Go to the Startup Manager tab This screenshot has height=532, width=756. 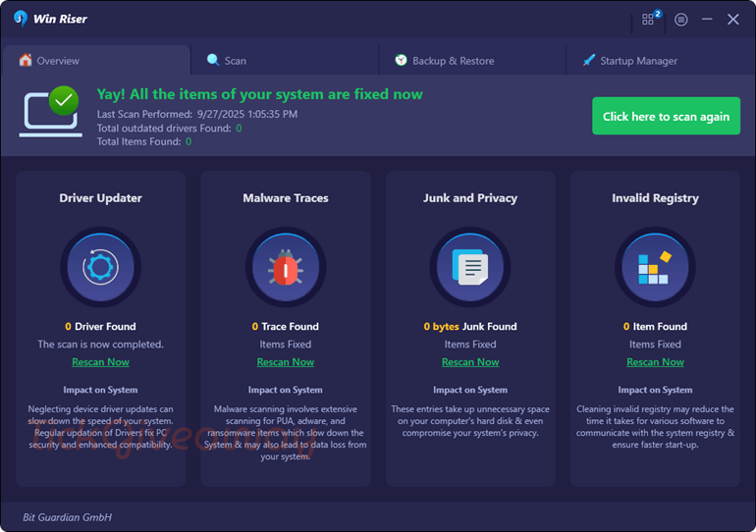(x=660, y=60)
